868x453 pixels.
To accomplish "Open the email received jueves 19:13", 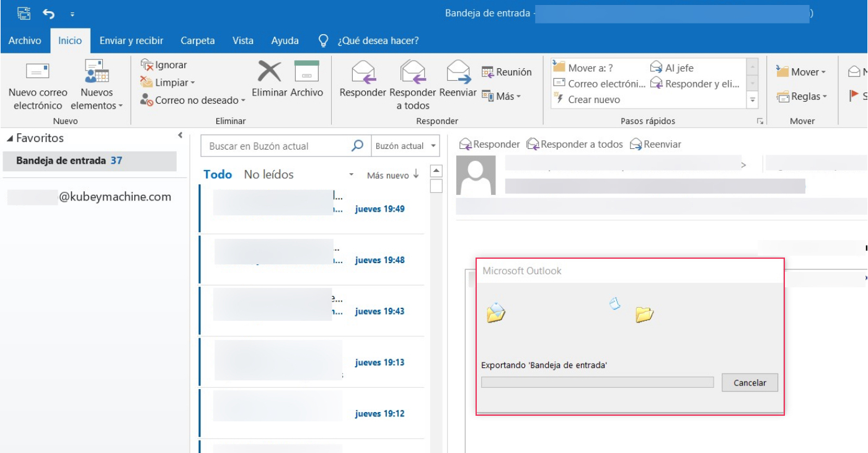I will (x=311, y=362).
